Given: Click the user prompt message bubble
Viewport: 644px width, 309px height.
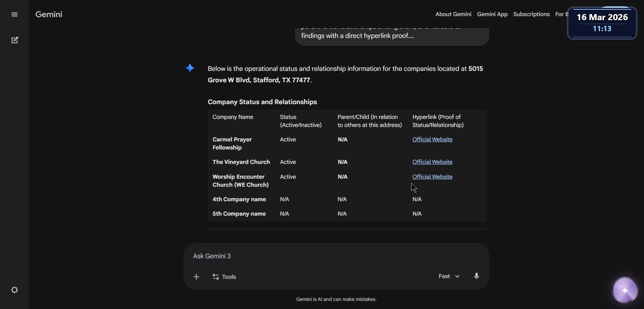Looking at the screenshot, I should click(391, 36).
